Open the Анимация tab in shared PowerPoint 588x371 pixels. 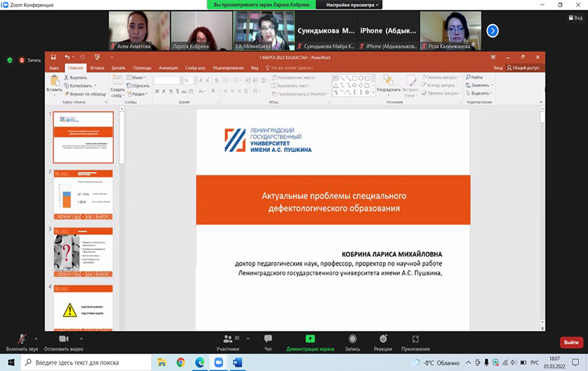[x=169, y=68]
